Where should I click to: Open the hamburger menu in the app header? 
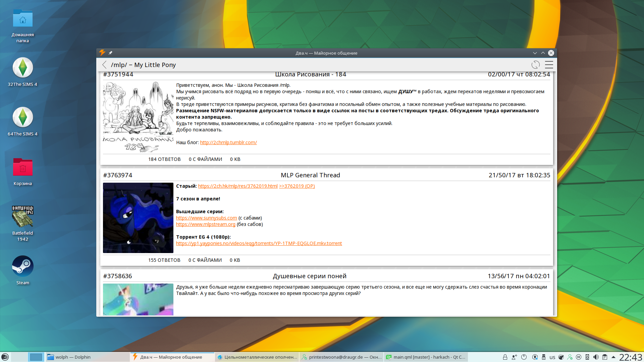549,65
